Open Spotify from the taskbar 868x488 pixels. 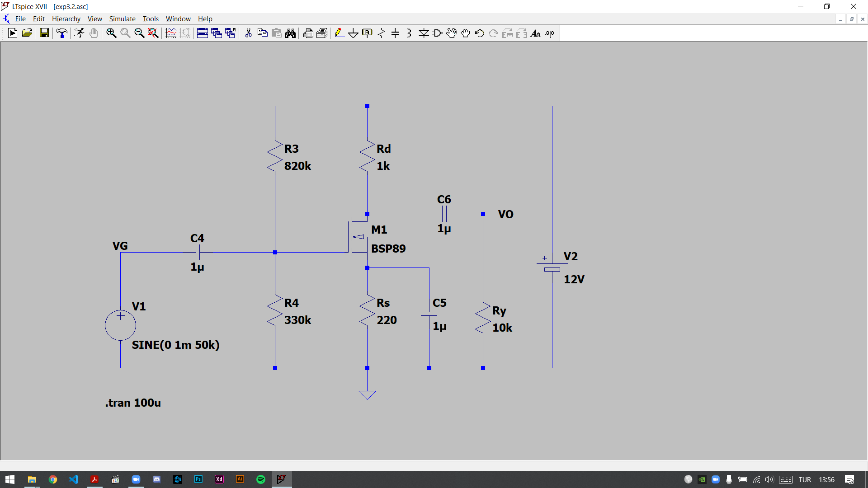pos(261,479)
